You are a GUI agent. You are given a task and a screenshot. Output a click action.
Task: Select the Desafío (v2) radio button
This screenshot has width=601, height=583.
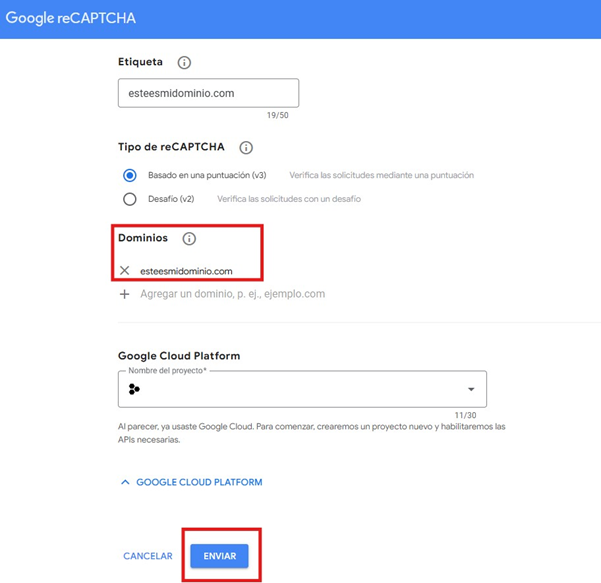coord(130,199)
